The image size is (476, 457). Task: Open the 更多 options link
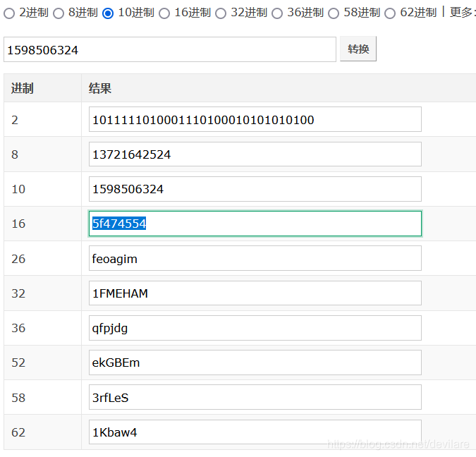pyautogui.click(x=461, y=13)
